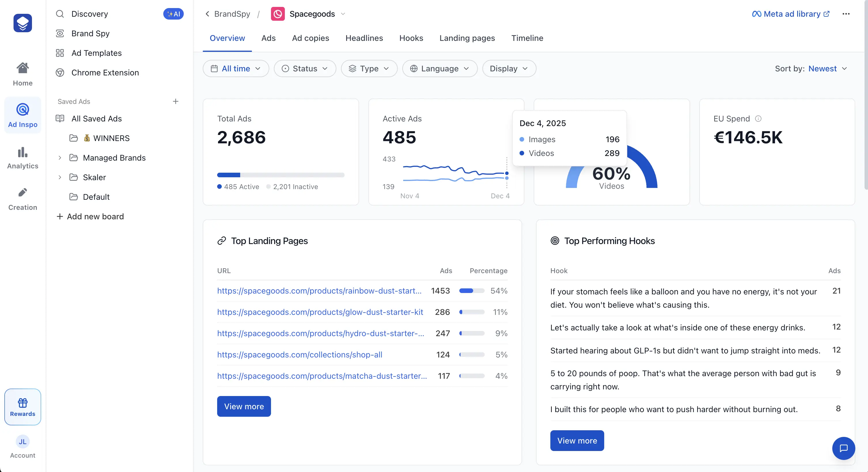Click the Spacegoods brand logo

[278, 14]
